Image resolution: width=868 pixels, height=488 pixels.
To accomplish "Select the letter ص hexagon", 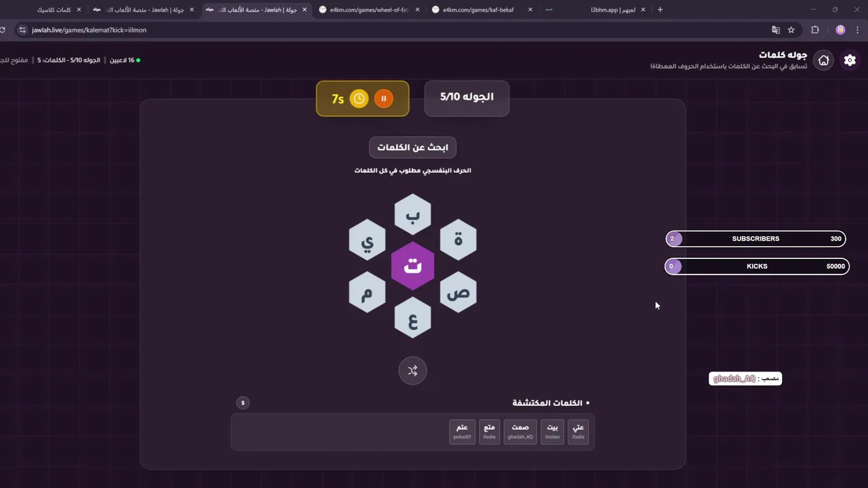I will tap(458, 292).
